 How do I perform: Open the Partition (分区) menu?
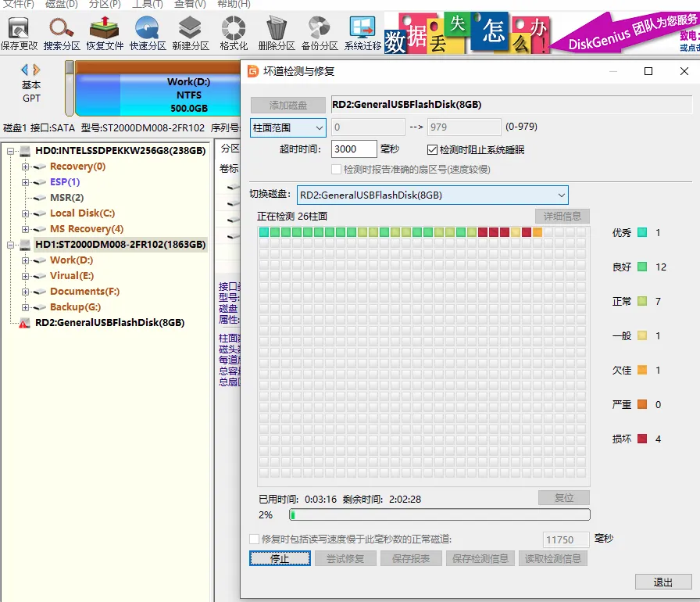point(105,4)
